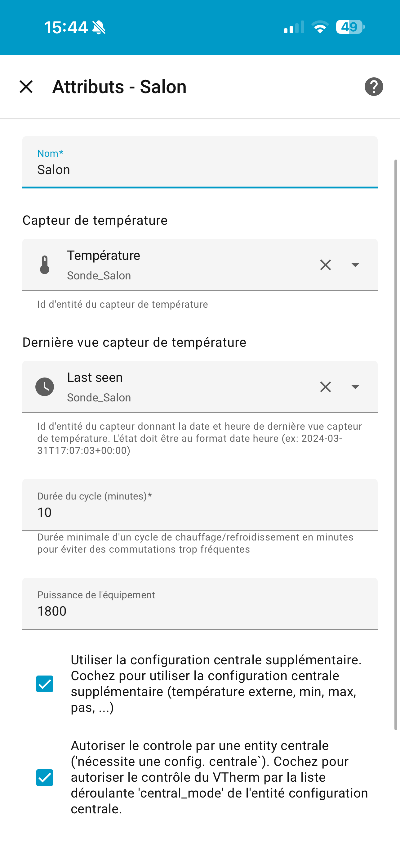Clear the Last seen sensor selection
400x868 pixels.
click(325, 387)
